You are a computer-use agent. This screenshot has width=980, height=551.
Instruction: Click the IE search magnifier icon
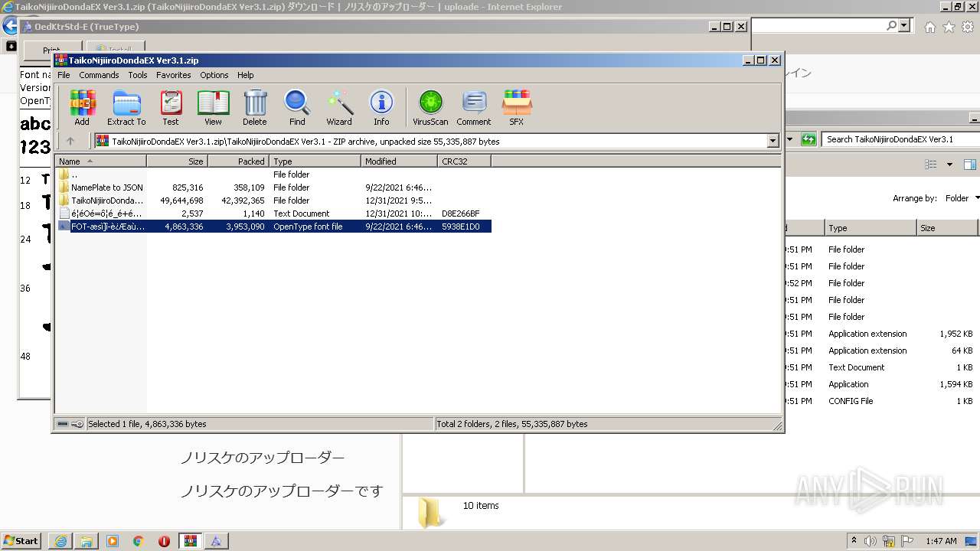pyautogui.click(x=891, y=26)
